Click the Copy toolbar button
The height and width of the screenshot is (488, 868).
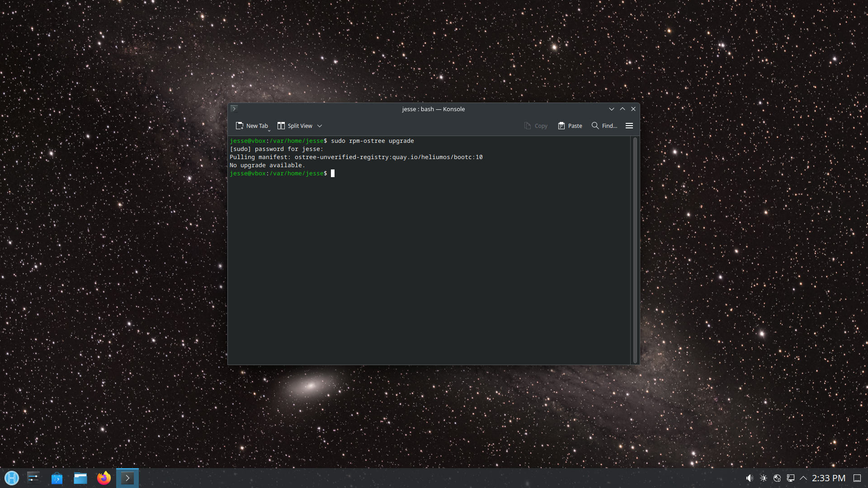pyautogui.click(x=536, y=126)
